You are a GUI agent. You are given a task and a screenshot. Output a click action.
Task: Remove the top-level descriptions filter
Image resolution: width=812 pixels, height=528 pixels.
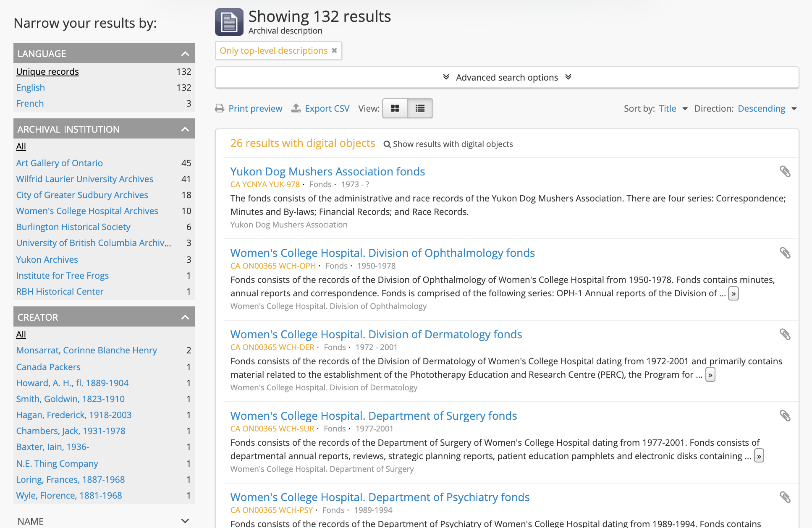(334, 50)
